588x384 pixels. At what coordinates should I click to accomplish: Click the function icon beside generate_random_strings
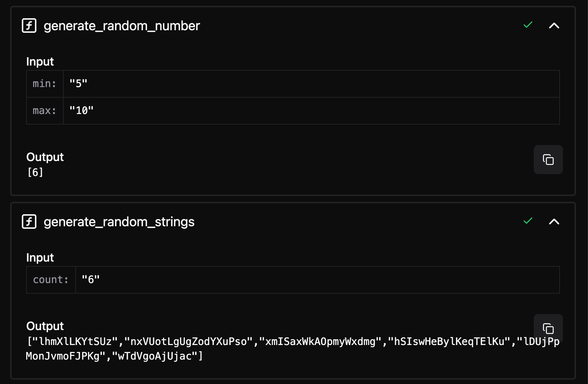pyautogui.click(x=29, y=222)
